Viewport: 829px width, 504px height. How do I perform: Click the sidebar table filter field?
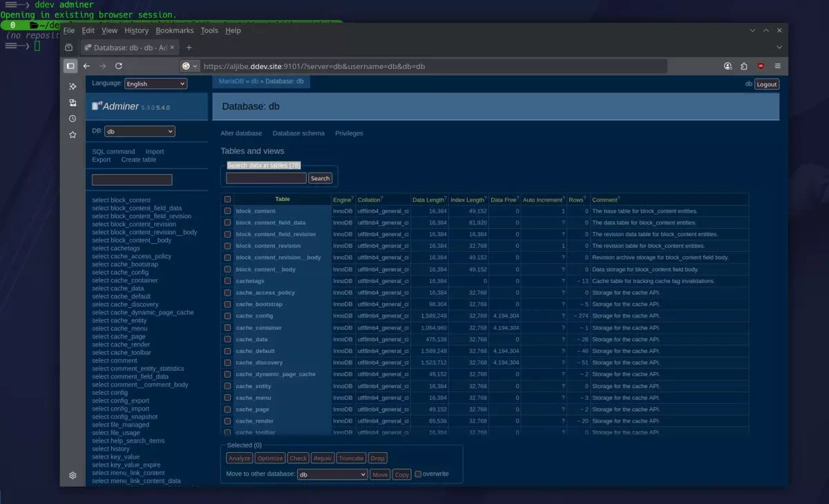coord(132,180)
